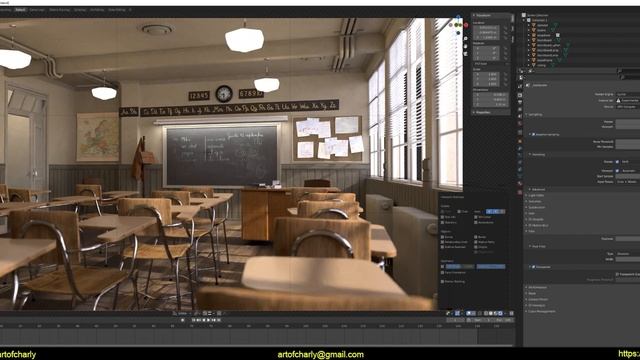Toggle Motion Tracking overlay checkbox
This screenshot has width=640, height=360.
tap(442, 282)
